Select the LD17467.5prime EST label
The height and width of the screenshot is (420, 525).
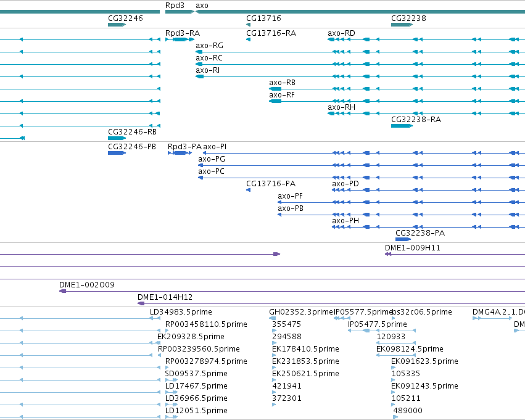(196, 386)
